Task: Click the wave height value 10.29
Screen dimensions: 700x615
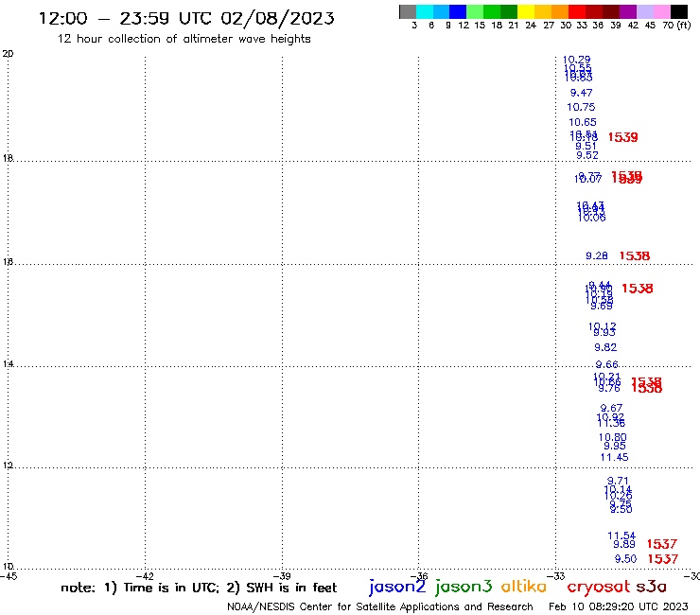Action: point(576,60)
